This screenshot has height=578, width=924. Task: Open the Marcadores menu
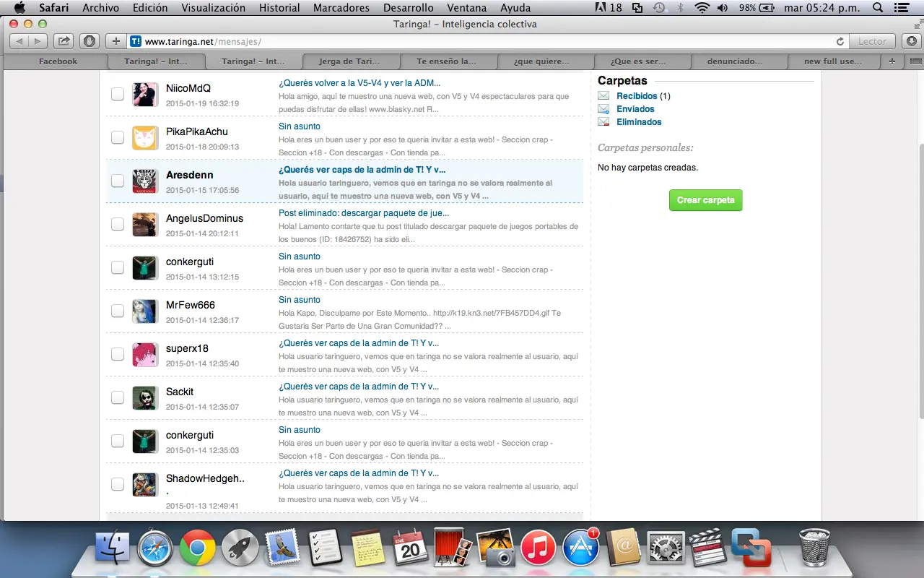coord(341,8)
